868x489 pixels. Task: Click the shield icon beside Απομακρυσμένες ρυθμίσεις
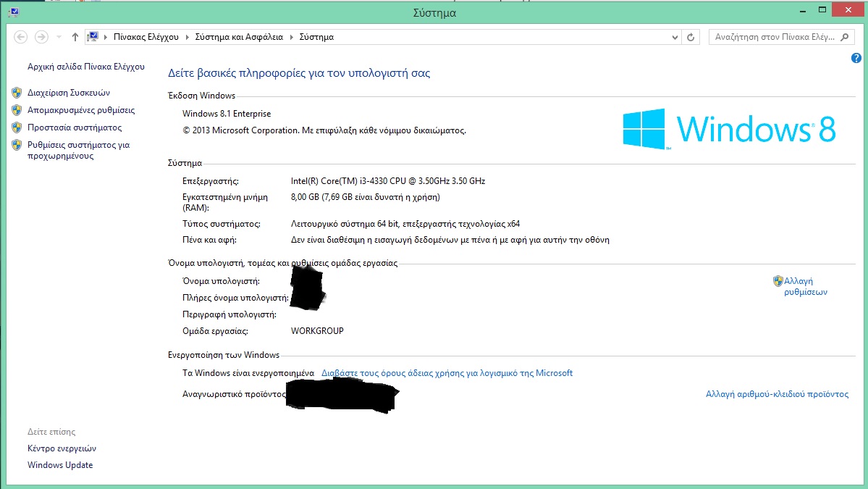tap(17, 110)
